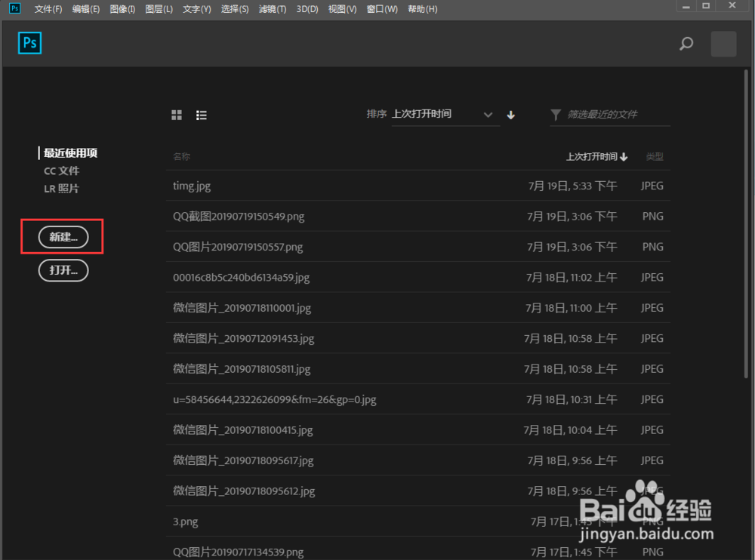Open the 选择(S) menu
Screen dimensions: 755x560
235,9
